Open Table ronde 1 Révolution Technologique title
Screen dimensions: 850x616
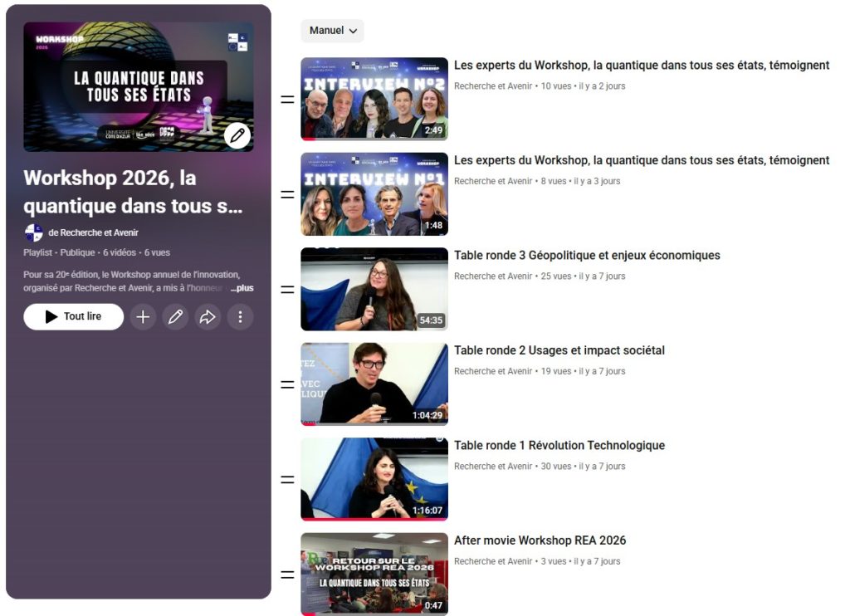[559, 446]
